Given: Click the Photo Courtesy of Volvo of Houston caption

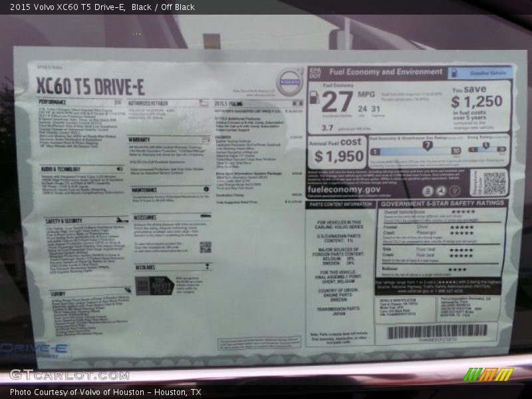Looking at the screenshot, I should (x=106, y=392).
